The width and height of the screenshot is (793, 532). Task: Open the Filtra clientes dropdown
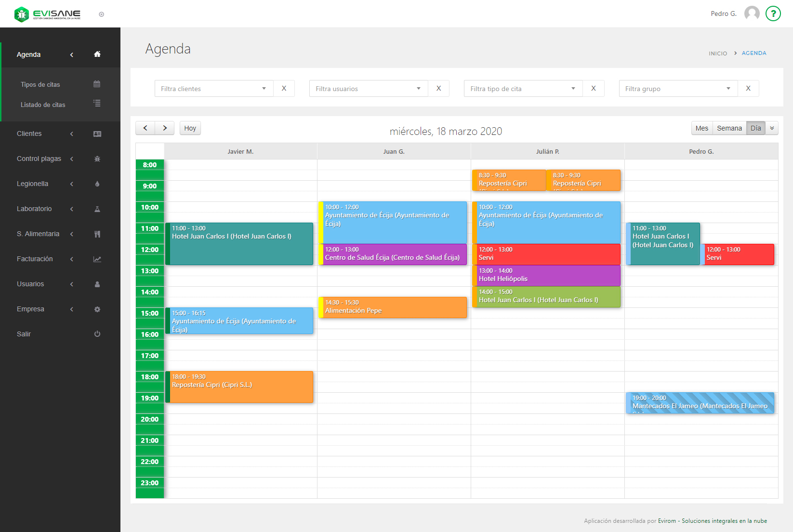point(213,88)
